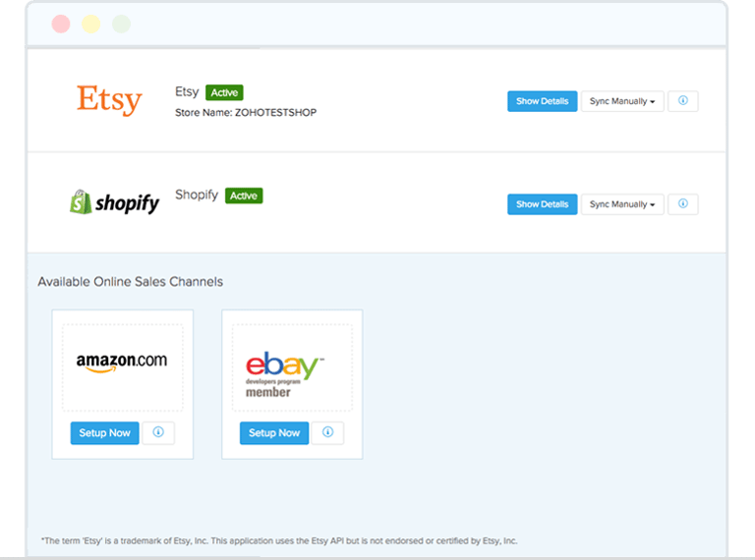Viewport: 755px width, 560px height.
Task: Click the Shopify logo
Action: (115, 202)
